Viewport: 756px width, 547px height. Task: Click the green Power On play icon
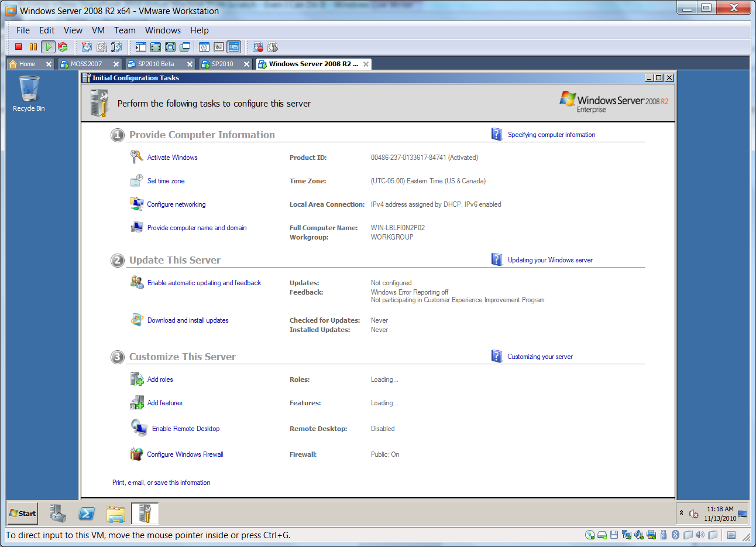49,47
